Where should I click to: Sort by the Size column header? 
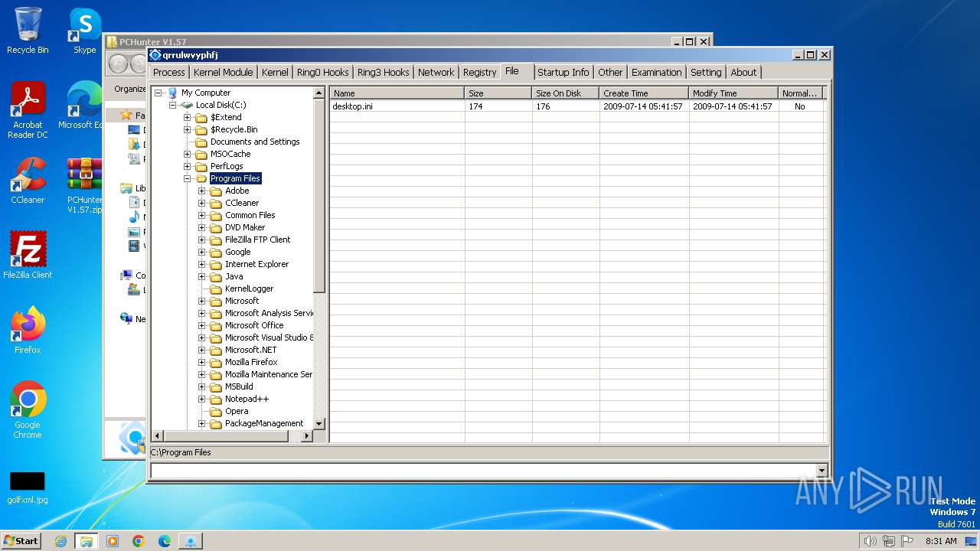[x=498, y=93]
